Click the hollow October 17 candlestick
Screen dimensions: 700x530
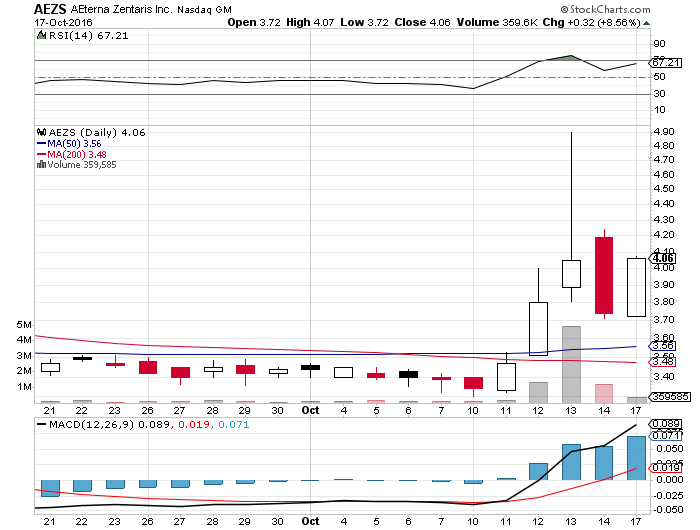click(x=636, y=288)
